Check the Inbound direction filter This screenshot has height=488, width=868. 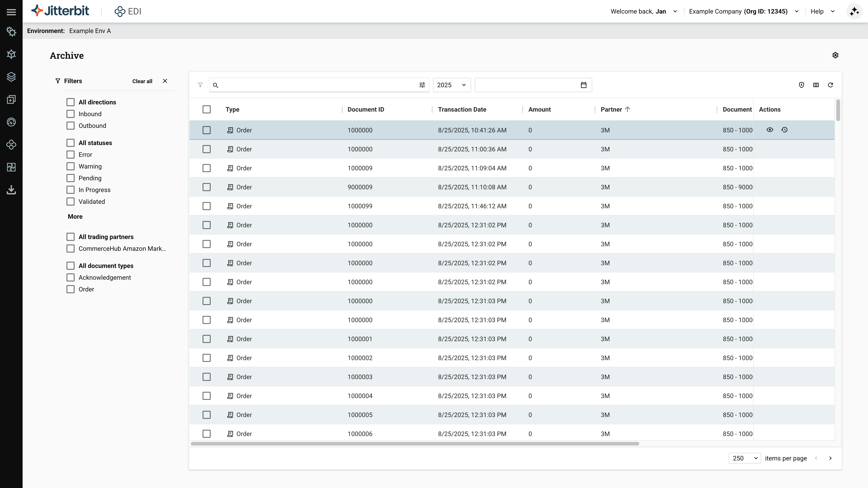pos(71,114)
